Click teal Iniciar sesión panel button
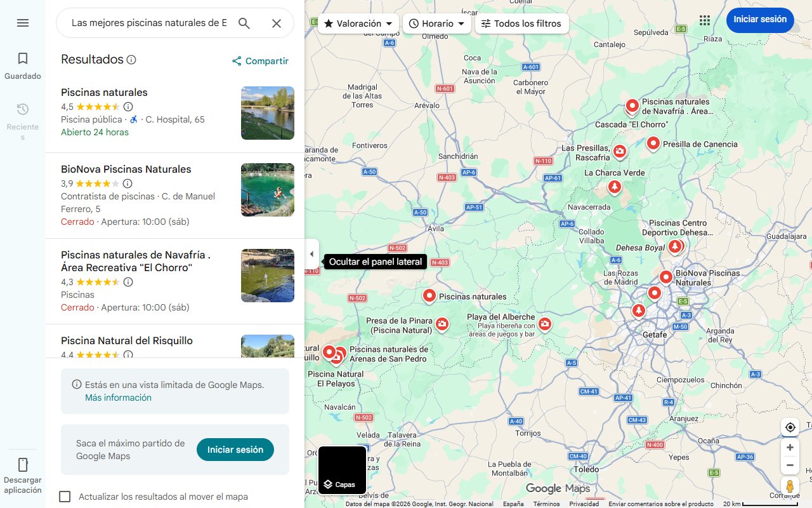 pyautogui.click(x=235, y=450)
